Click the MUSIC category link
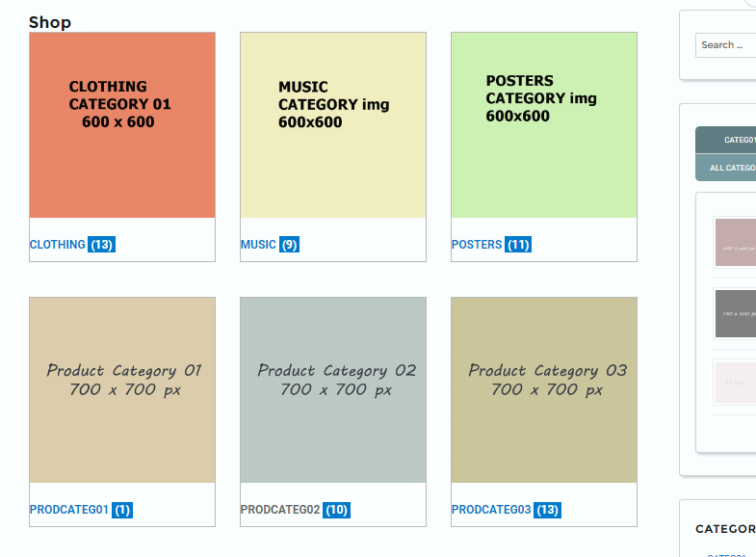Viewport: 756px width, 557px height. 258,245
